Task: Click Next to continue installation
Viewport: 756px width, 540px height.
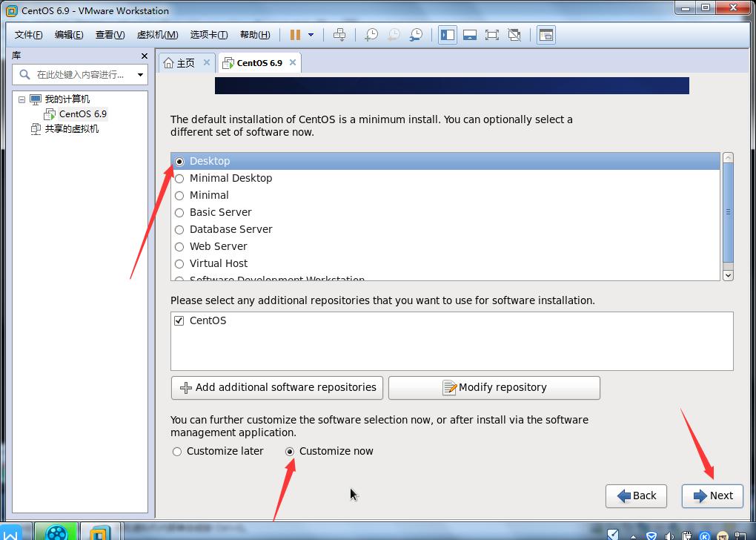Action: 712,496
